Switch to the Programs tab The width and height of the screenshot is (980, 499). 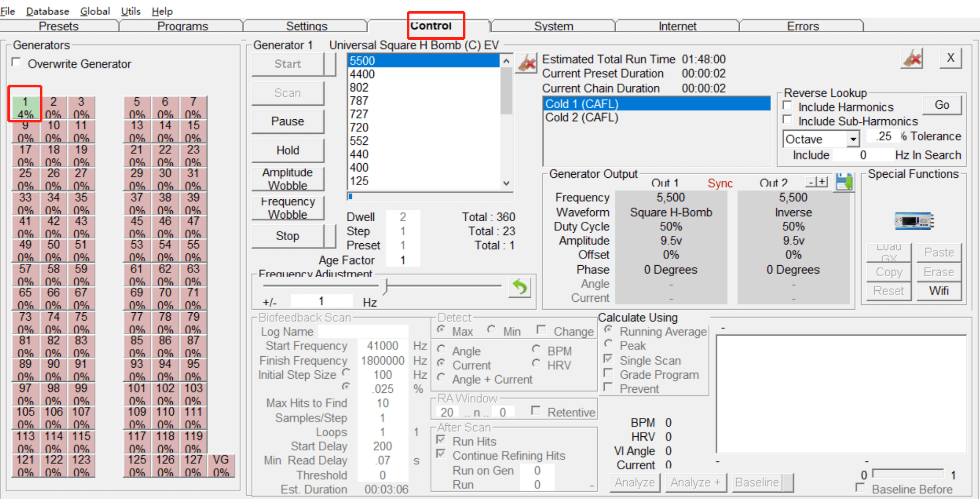tap(183, 26)
